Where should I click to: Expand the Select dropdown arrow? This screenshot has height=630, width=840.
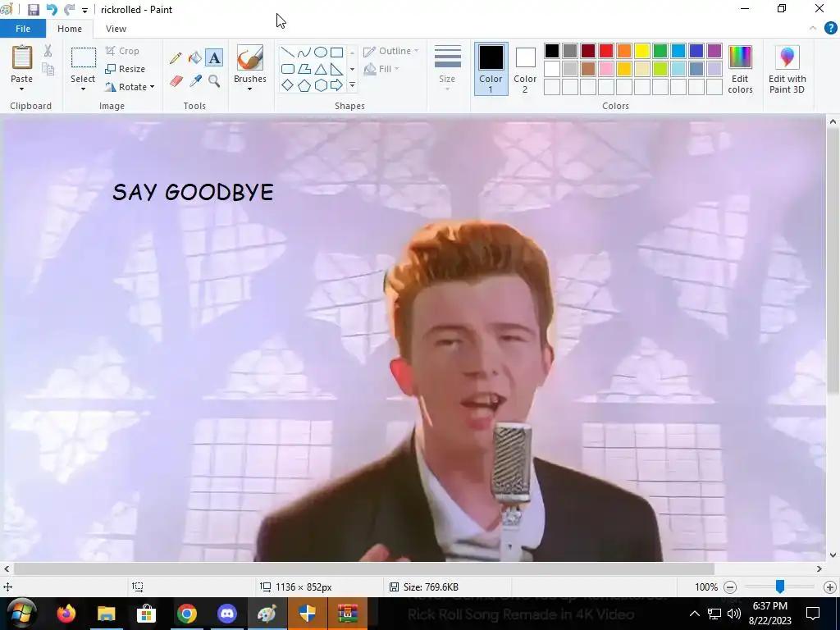click(83, 89)
